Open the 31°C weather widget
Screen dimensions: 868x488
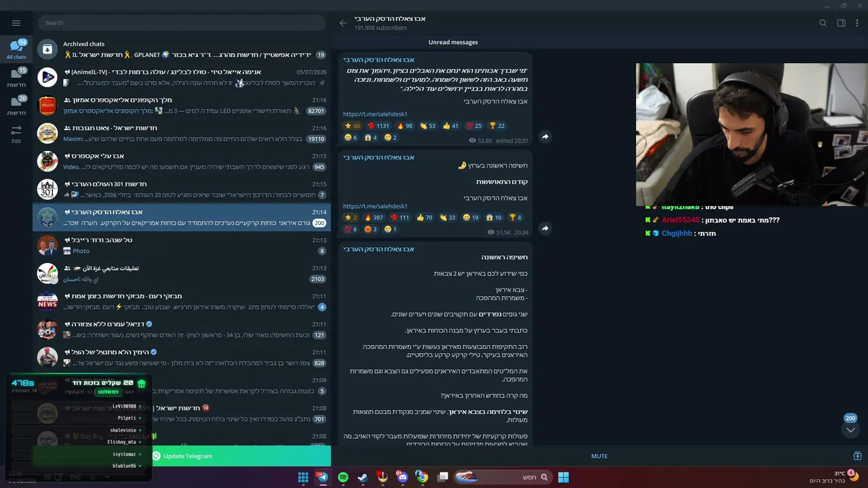tap(835, 476)
